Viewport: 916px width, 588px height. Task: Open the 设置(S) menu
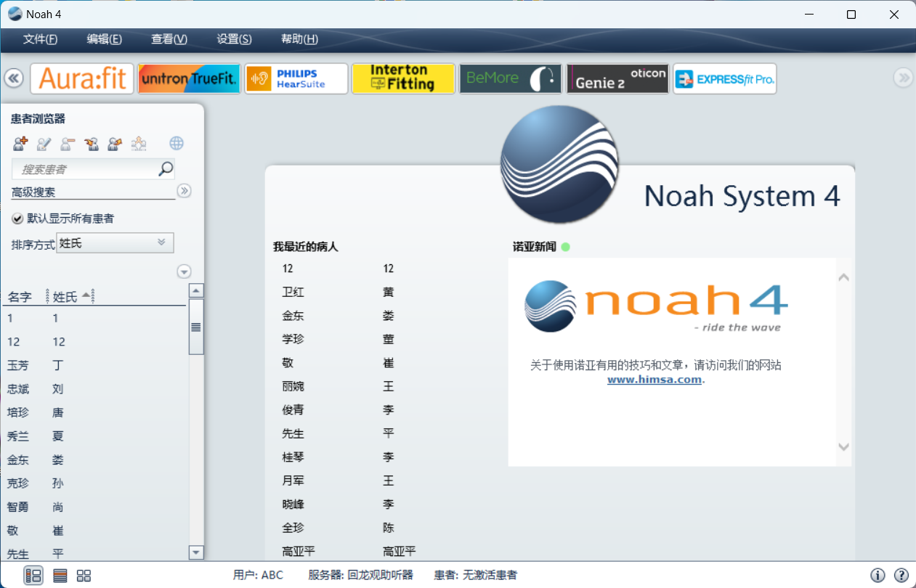coord(235,39)
